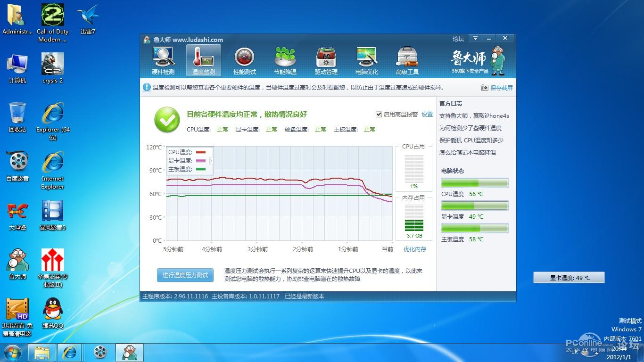The width and height of the screenshot is (644, 362).
Task: Open 为何检测少了些硬件温度 article
Action: coord(471,128)
